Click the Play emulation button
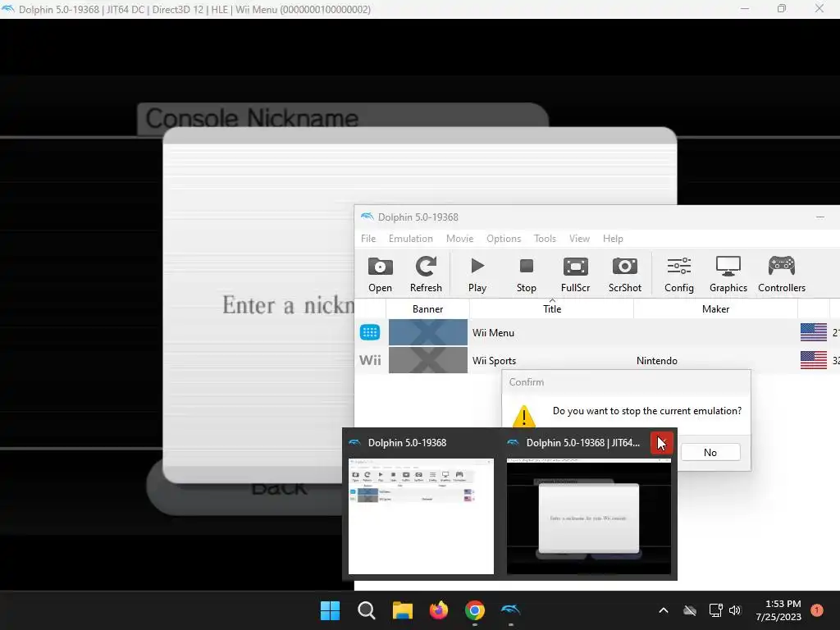Screen dimensions: 840x630 (477, 274)
